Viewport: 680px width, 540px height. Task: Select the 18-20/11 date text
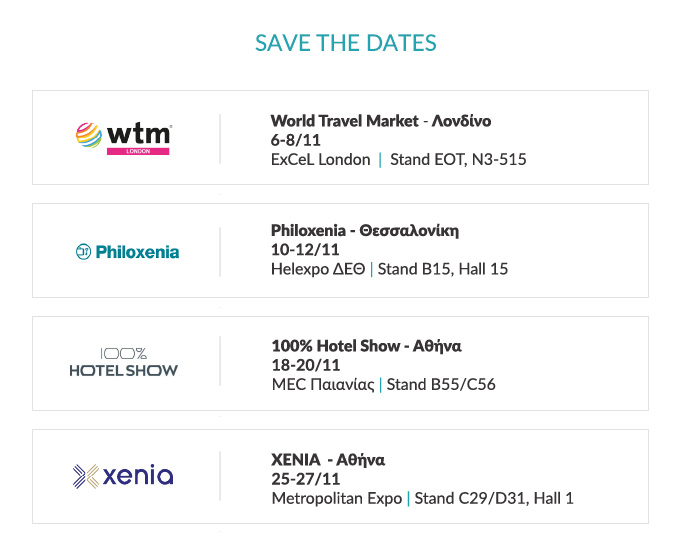(x=306, y=365)
